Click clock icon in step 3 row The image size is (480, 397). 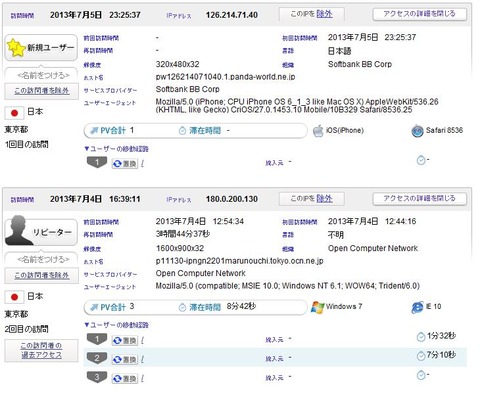coord(421,376)
